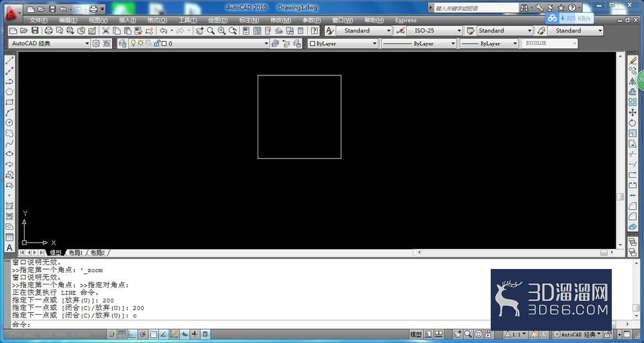The width and height of the screenshot is (644, 343).
Task: Select the Rectangle draw tool
Action: click(x=9, y=102)
